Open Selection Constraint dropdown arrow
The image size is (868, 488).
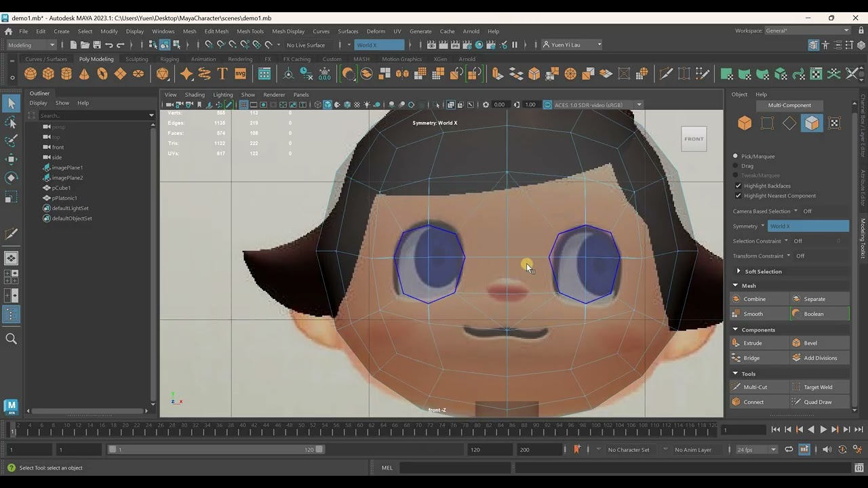[786, 241]
